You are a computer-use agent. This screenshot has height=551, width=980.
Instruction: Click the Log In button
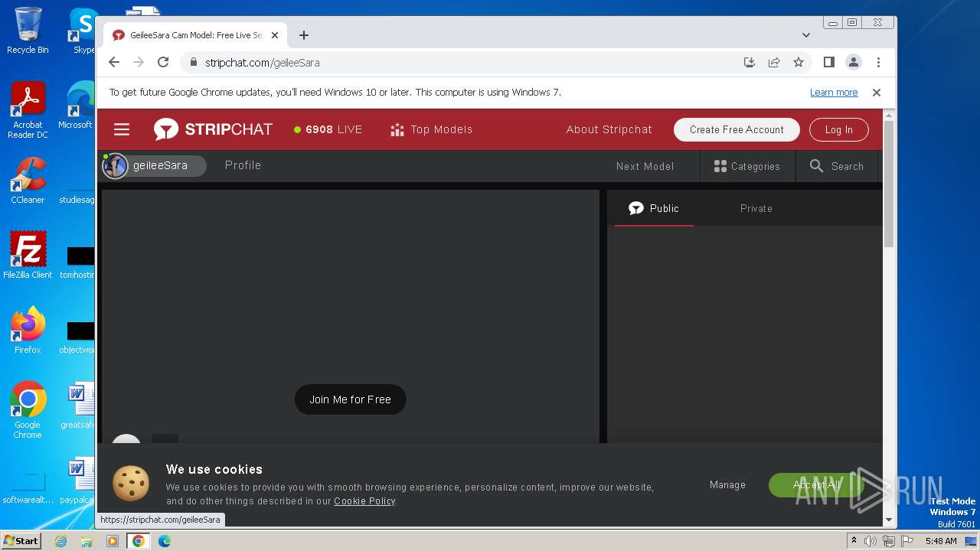838,129
